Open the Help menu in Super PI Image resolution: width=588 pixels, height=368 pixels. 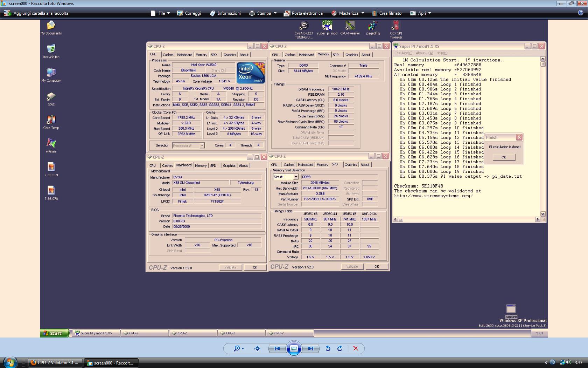click(x=442, y=53)
